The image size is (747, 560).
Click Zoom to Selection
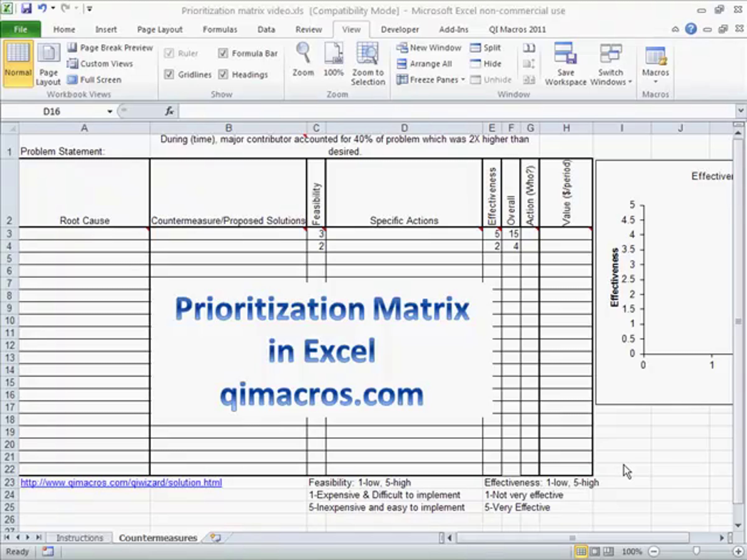pos(368,63)
